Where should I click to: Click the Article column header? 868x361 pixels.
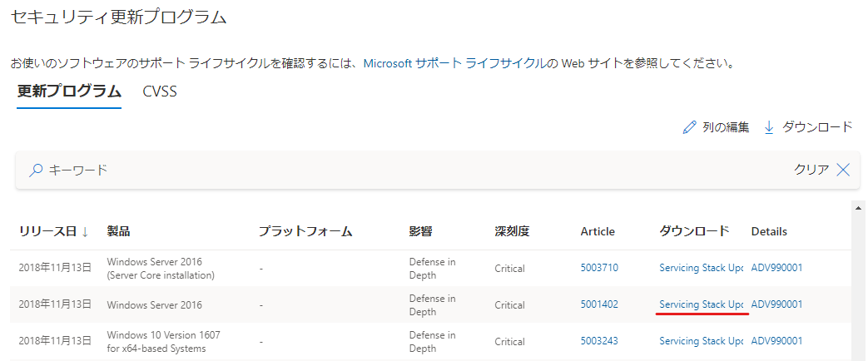point(598,232)
